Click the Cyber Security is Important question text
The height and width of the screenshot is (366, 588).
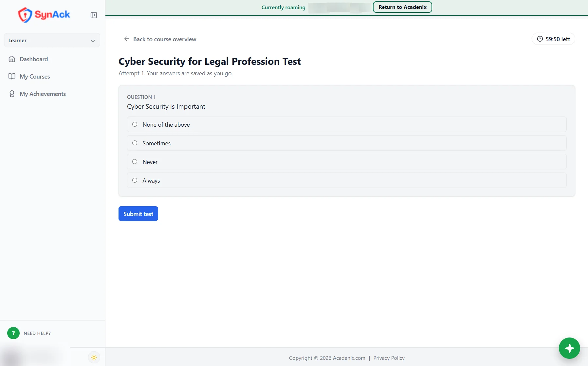pos(166,106)
